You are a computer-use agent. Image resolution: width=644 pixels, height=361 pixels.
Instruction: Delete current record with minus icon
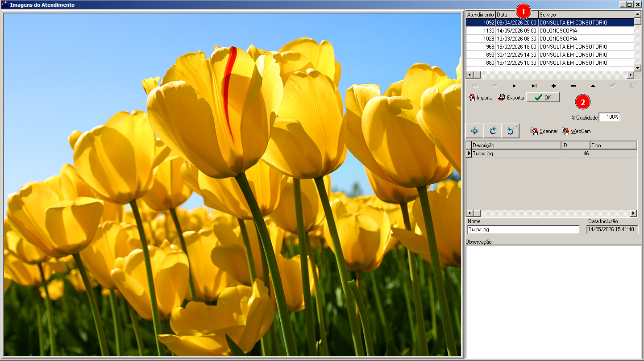click(x=573, y=86)
